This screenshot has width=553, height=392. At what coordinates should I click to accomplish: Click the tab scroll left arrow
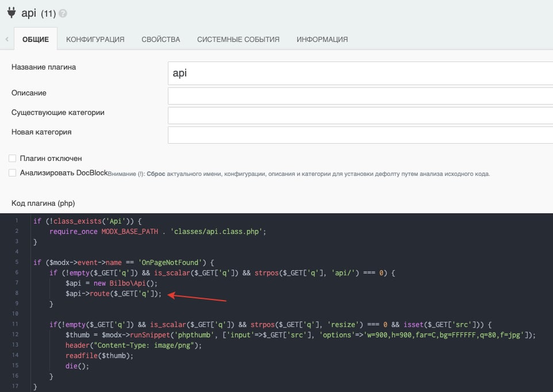(x=7, y=39)
